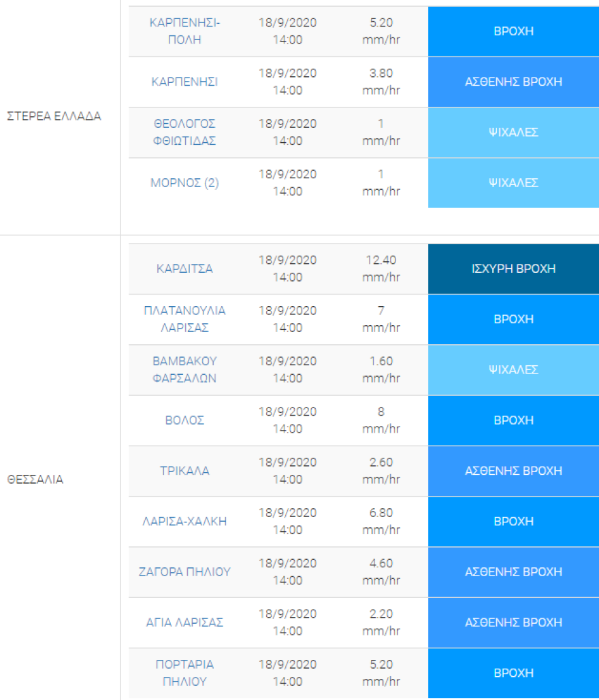The image size is (599, 700).
Task: Select the ΣΤΕΡΕΑ ΕΛΛΑΔΑ region label
Action: pos(54,116)
